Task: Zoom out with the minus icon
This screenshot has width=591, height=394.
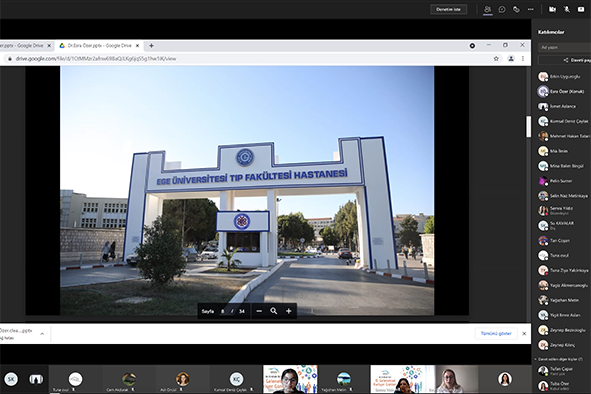Action: 259,311
